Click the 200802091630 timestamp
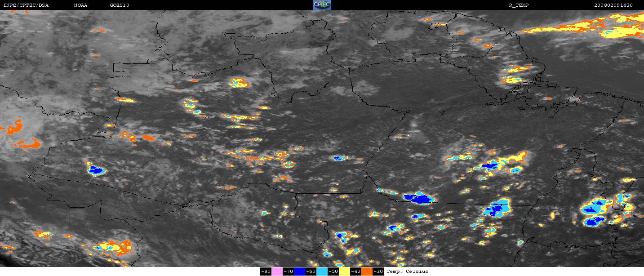644x276 pixels. 613,5
